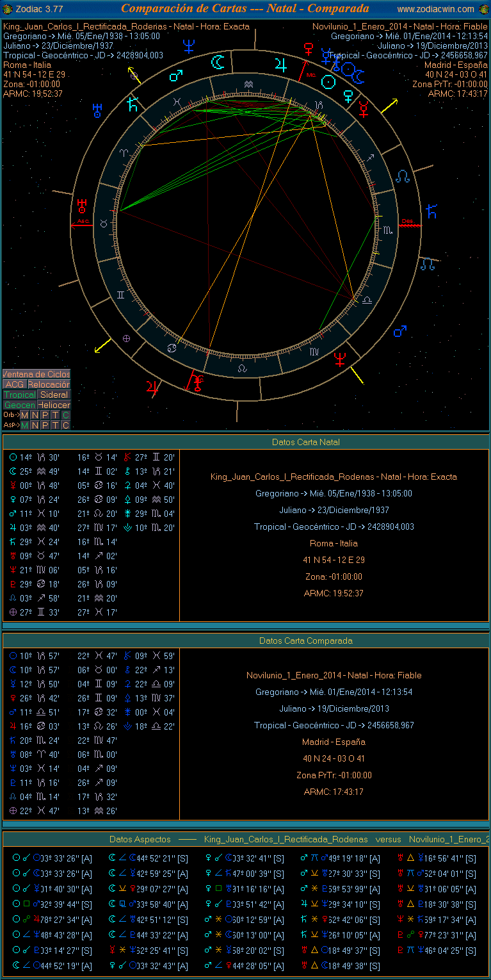
Task: Click the Zodiac app icon beside 'Zodiac 3.77'
Action: coord(8,9)
